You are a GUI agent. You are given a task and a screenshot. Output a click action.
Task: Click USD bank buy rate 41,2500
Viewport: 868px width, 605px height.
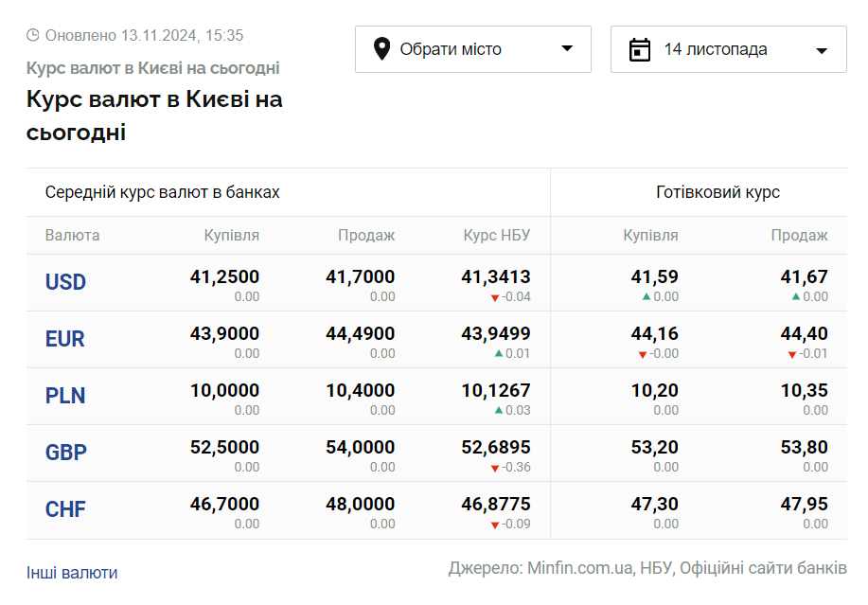coord(224,276)
